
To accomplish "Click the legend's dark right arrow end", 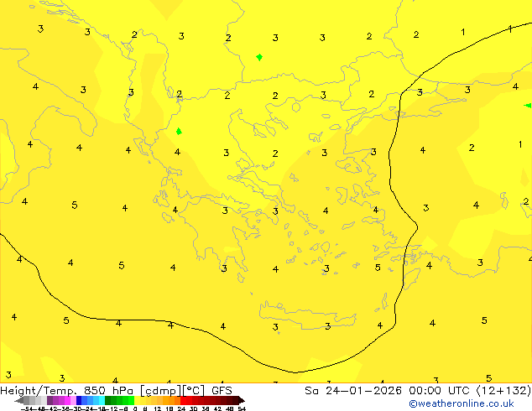I will tap(242, 400).
